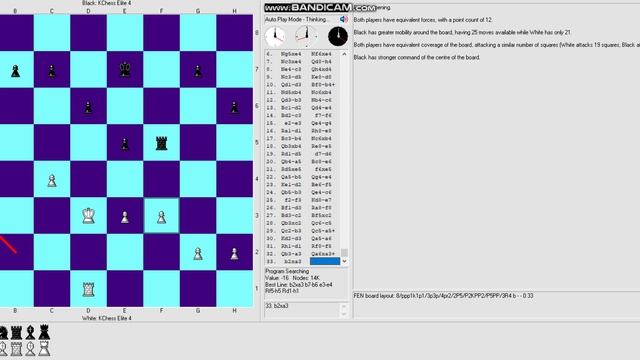Click the captured black rook icon
Viewport: 640px width, 360px height.
(x=16, y=333)
